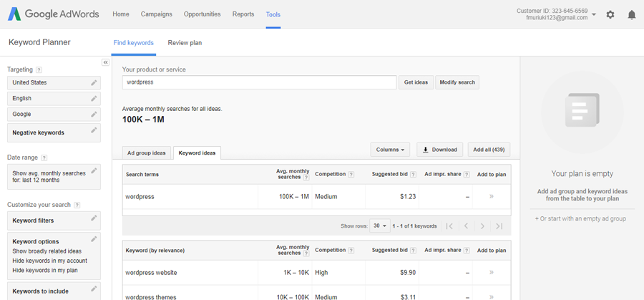The height and width of the screenshot is (300, 644).
Task: Open Competition help in Keyword by relevance table
Action: (x=351, y=251)
